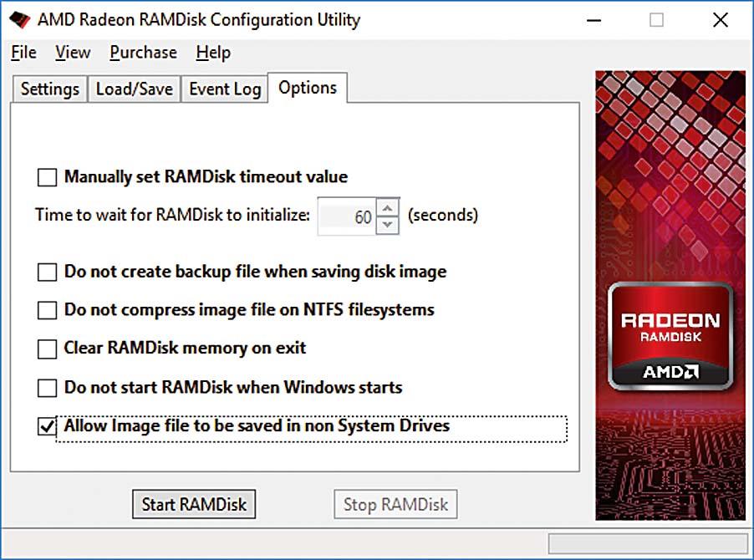The height and width of the screenshot is (560, 754).
Task: Toggle Do not compress image file on NTFS
Action: [47, 310]
